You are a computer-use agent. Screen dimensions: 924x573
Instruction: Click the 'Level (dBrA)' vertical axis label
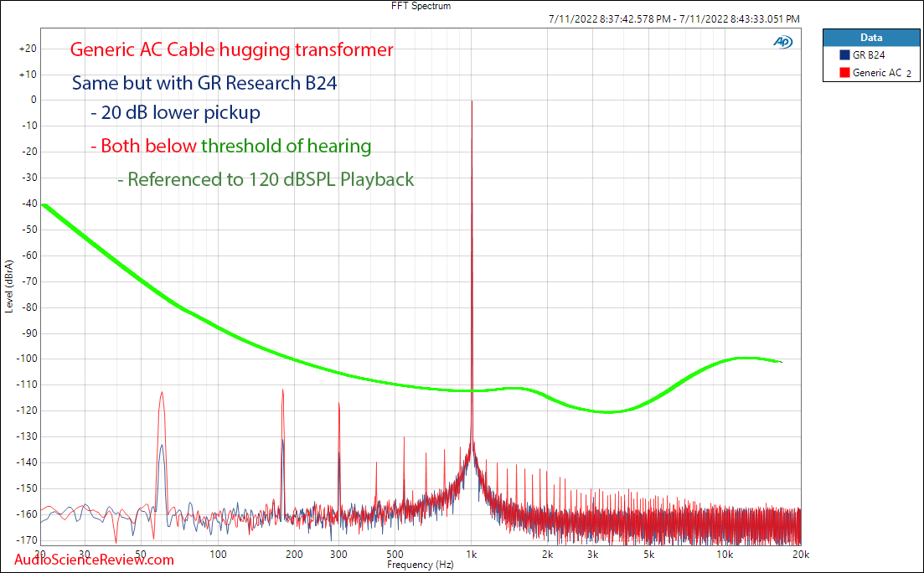tap(9, 286)
